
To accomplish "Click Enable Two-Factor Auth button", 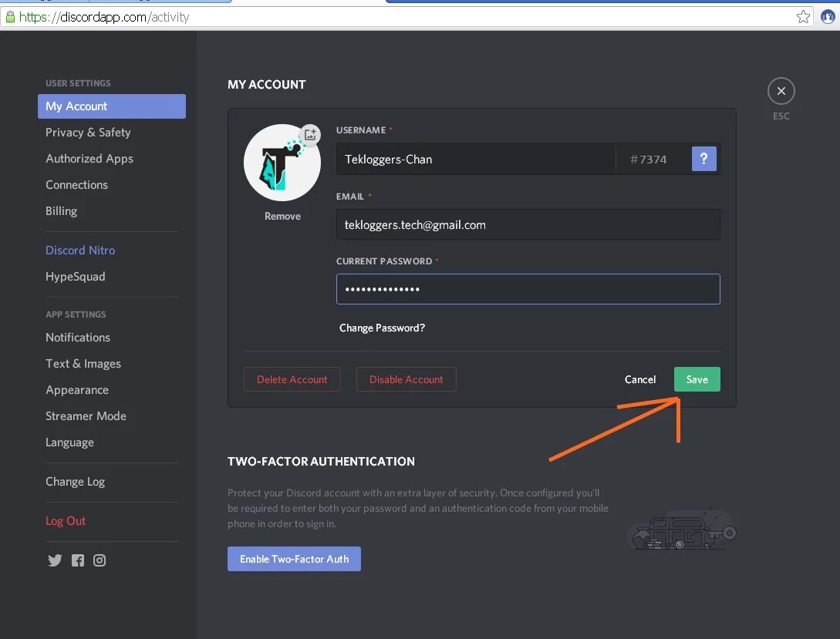I will [294, 559].
